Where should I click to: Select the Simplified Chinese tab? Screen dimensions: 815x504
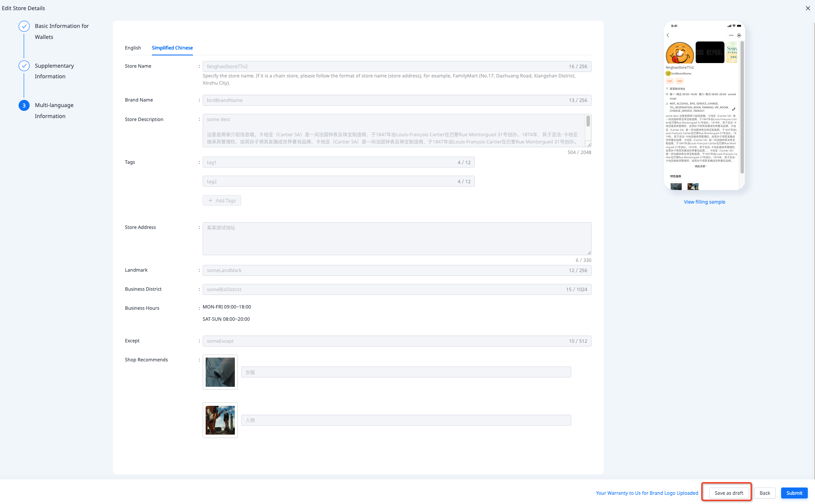(x=172, y=48)
